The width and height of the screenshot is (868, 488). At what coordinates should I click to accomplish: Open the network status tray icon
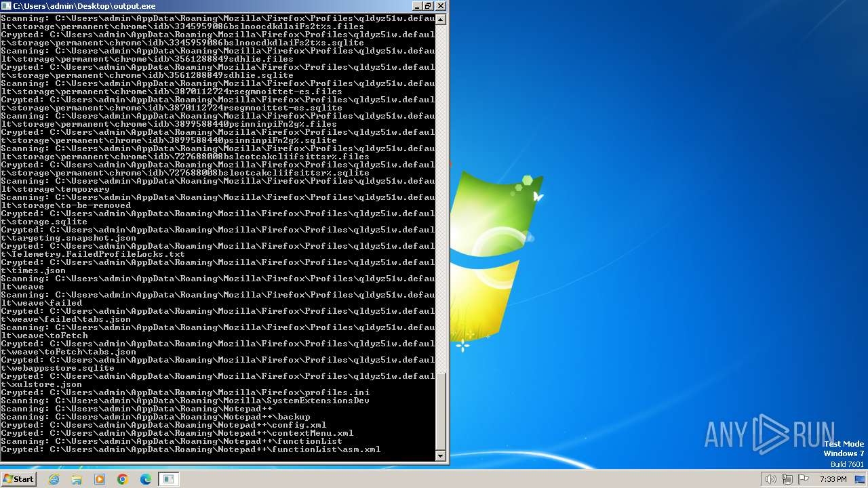pos(787,479)
